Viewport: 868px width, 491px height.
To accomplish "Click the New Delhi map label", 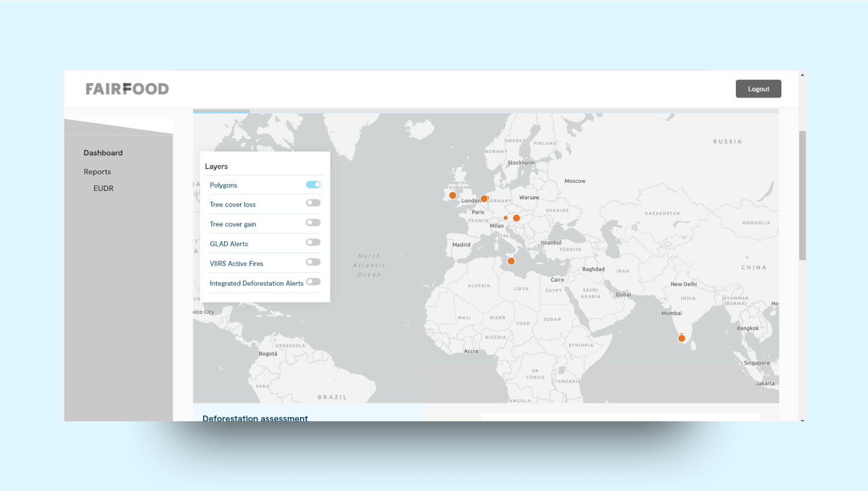I will (x=684, y=284).
